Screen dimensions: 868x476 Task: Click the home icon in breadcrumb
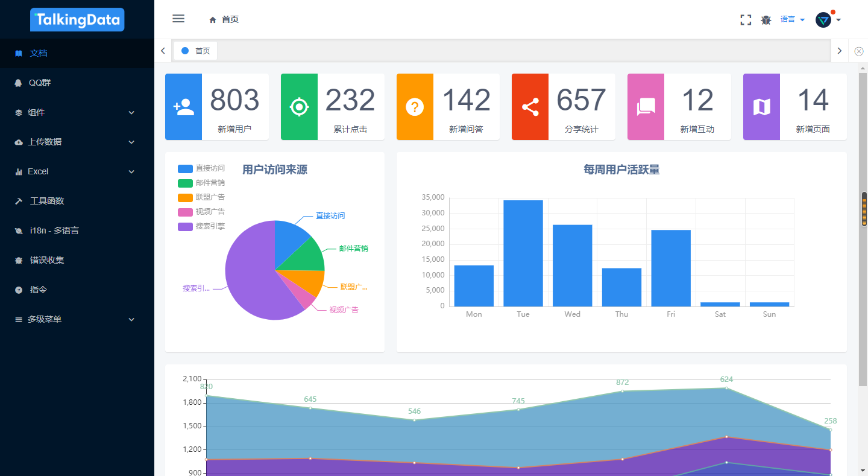[213, 20]
